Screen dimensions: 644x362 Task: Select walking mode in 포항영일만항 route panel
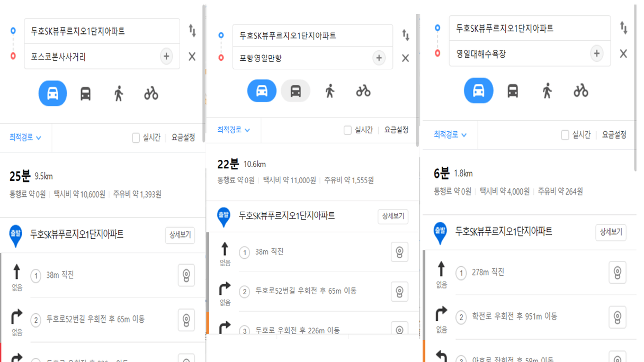pyautogui.click(x=330, y=91)
